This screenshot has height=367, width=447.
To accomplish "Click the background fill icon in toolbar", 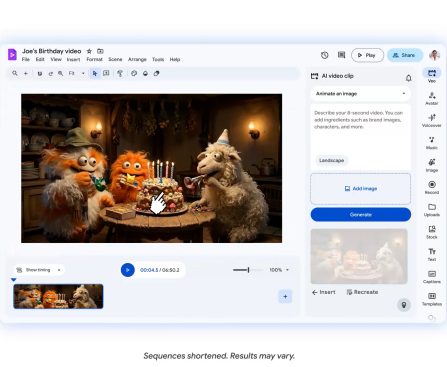I will (x=145, y=73).
